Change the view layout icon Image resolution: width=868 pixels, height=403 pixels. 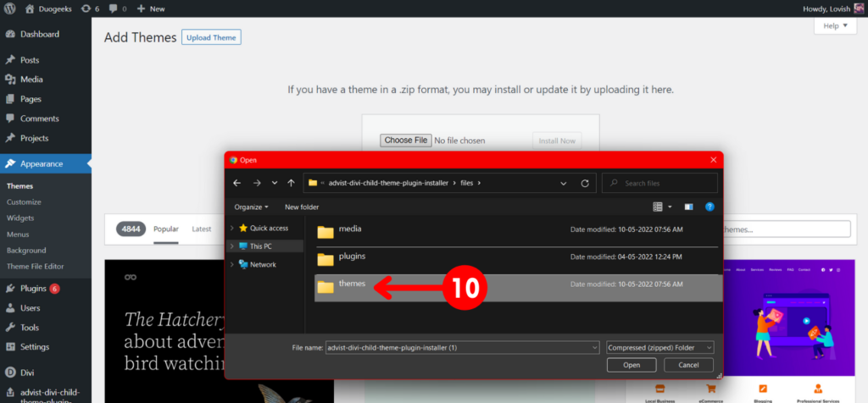pos(658,207)
